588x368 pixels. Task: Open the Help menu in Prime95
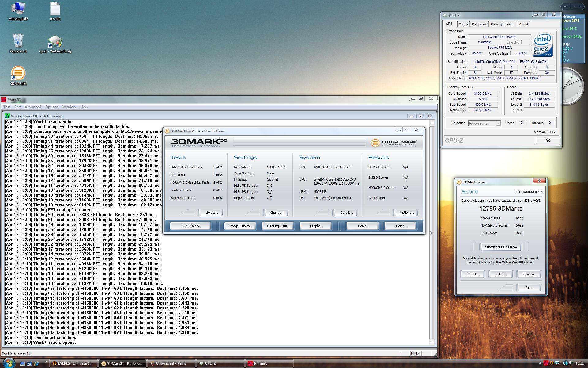coord(84,107)
